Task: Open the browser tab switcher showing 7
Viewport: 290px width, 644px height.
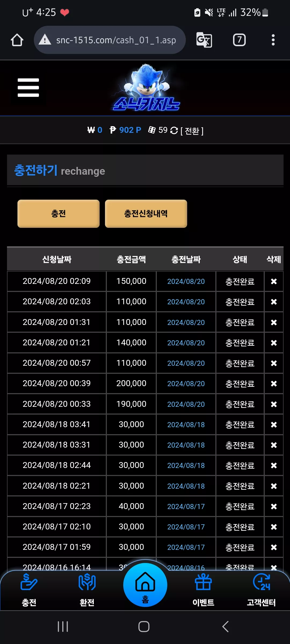Action: [x=239, y=40]
